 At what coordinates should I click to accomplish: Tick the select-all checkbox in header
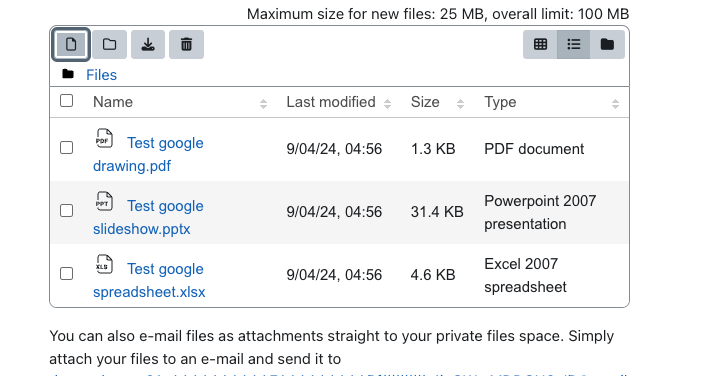67,101
